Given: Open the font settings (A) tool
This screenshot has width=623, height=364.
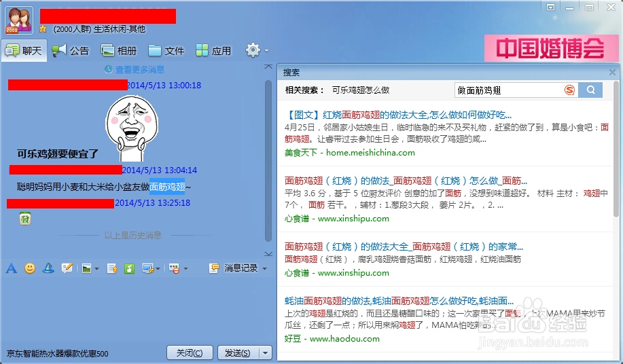Looking at the screenshot, I should point(12,268).
